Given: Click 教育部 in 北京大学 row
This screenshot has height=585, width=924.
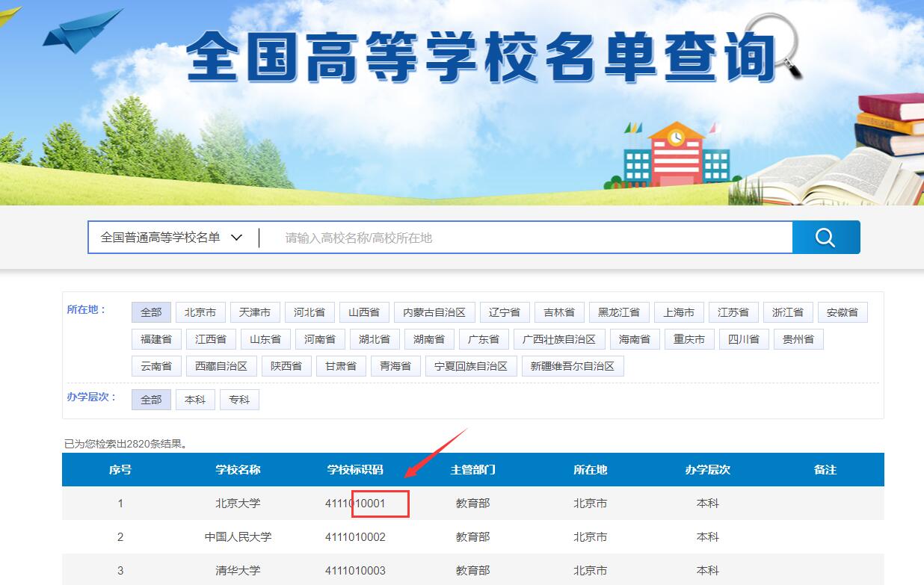Looking at the screenshot, I should (x=472, y=504).
